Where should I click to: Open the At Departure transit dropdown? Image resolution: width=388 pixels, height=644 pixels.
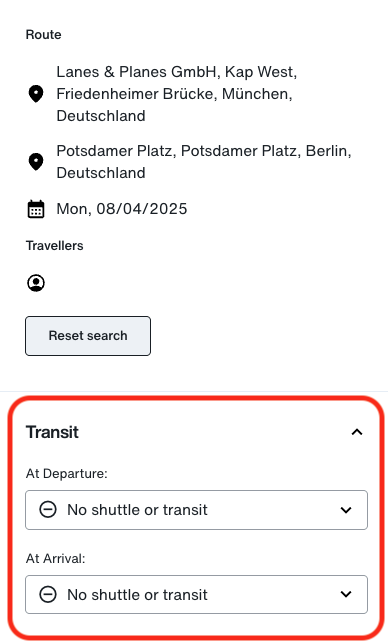tap(196, 510)
